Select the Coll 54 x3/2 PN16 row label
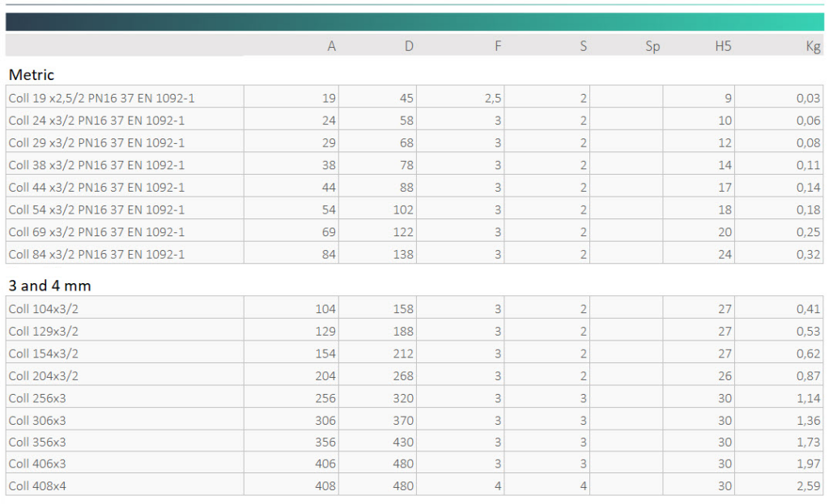Viewport: 829px width, 504px height. [96, 210]
